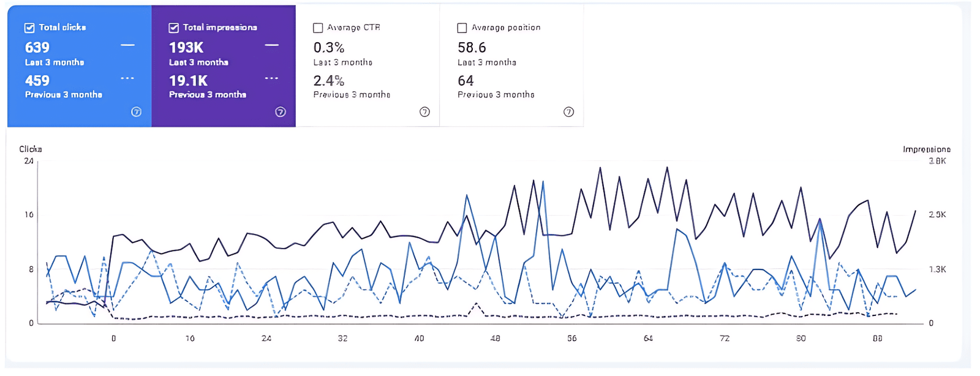Click dotted line legend beside 19.1K impressions

tap(272, 78)
